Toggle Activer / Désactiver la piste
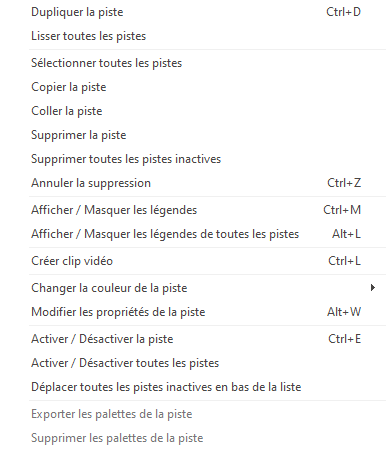The width and height of the screenshot is (387, 449). pos(208,339)
